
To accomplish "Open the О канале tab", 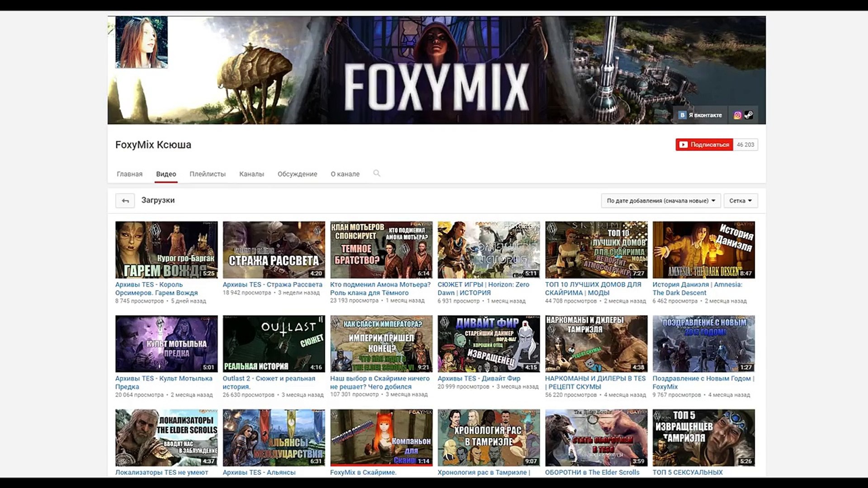I will point(345,174).
